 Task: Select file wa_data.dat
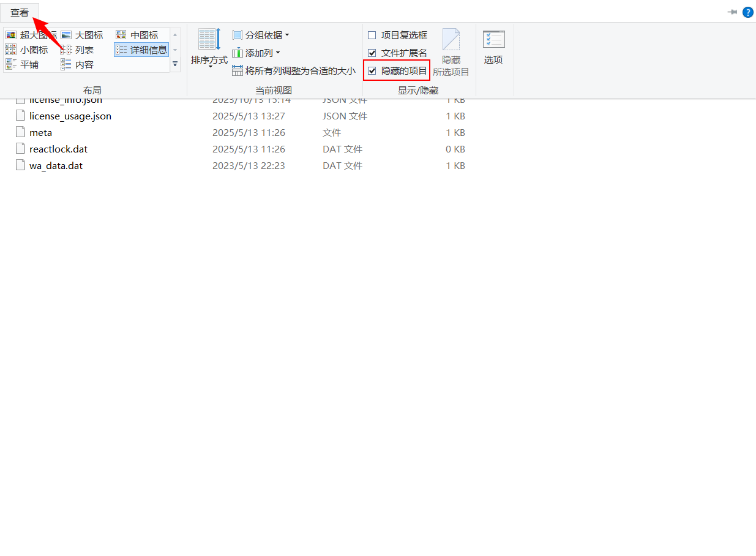pos(56,165)
